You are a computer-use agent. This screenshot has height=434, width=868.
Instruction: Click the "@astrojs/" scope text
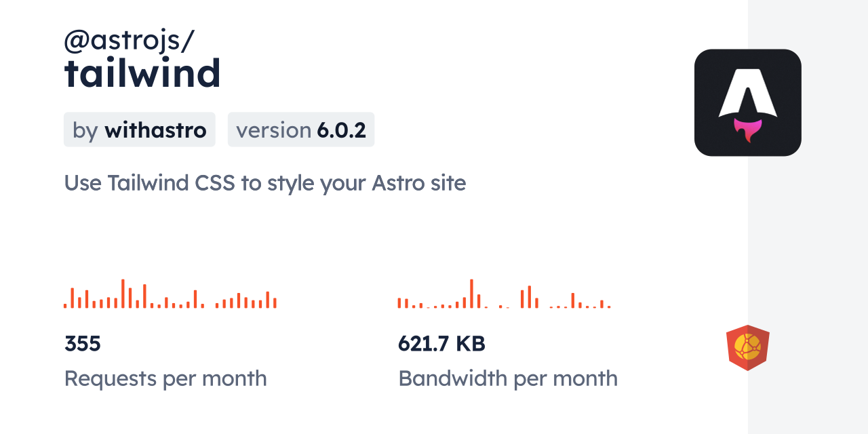[129, 41]
